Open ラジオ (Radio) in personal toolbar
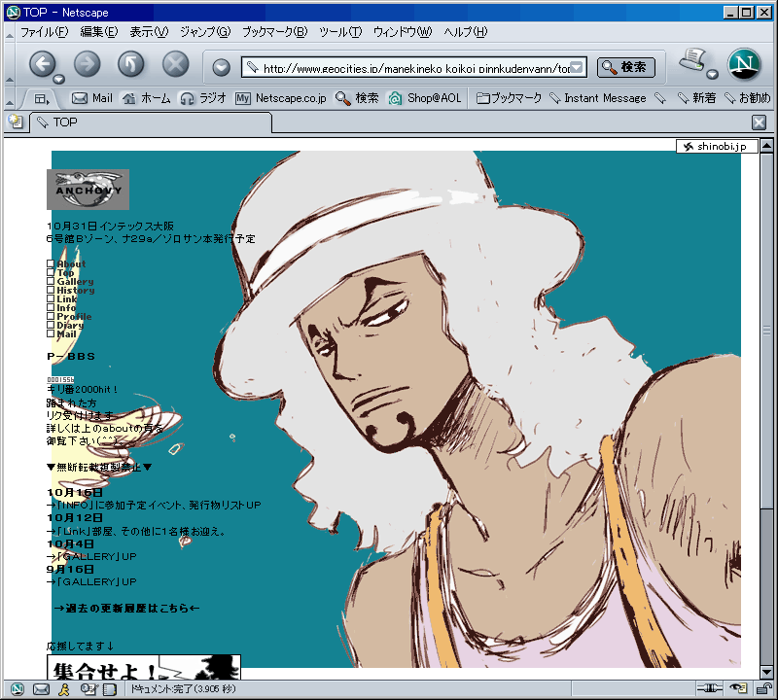Viewport: 778px width, 700px height. tap(202, 98)
